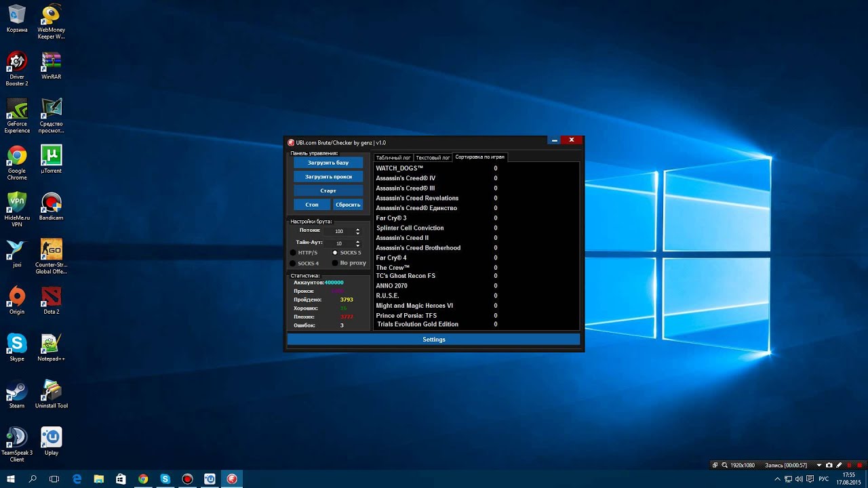Select the joxi desktop icon
Viewport: 868px width, 488px height.
(17, 253)
